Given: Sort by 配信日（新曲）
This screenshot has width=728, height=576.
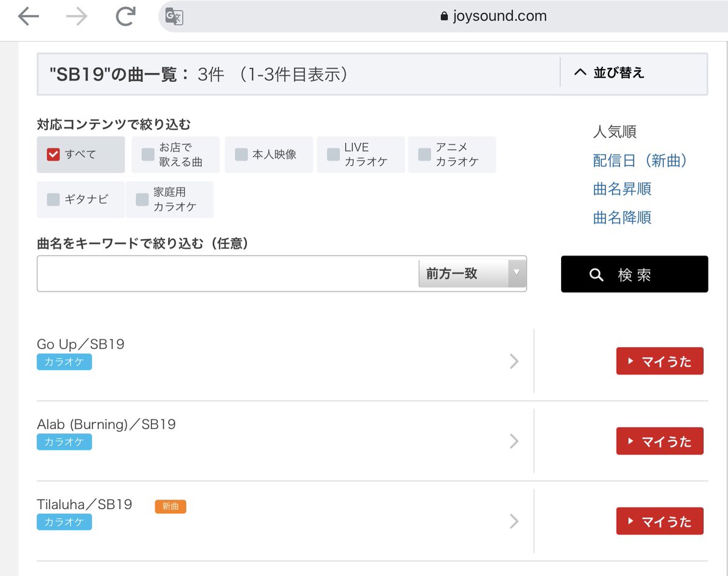Looking at the screenshot, I should (641, 161).
